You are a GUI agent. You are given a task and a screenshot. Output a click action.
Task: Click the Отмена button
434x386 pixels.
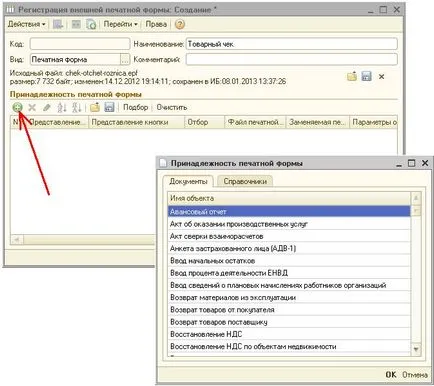tap(415, 375)
